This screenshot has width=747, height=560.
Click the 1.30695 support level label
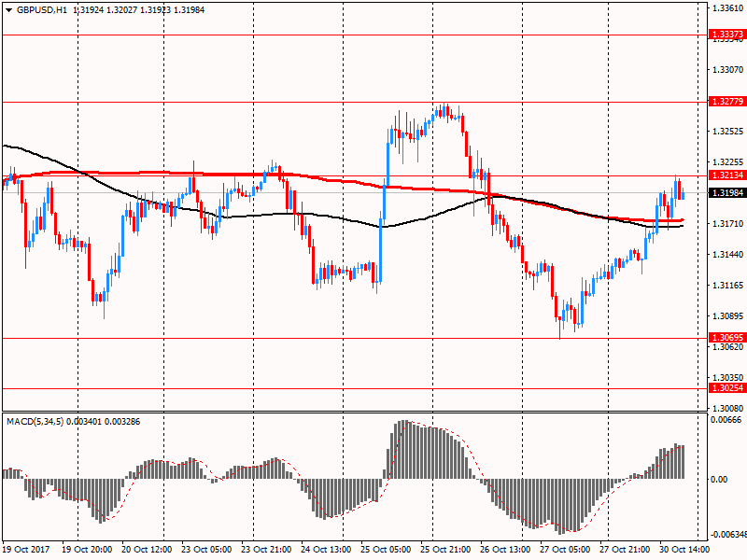click(727, 338)
